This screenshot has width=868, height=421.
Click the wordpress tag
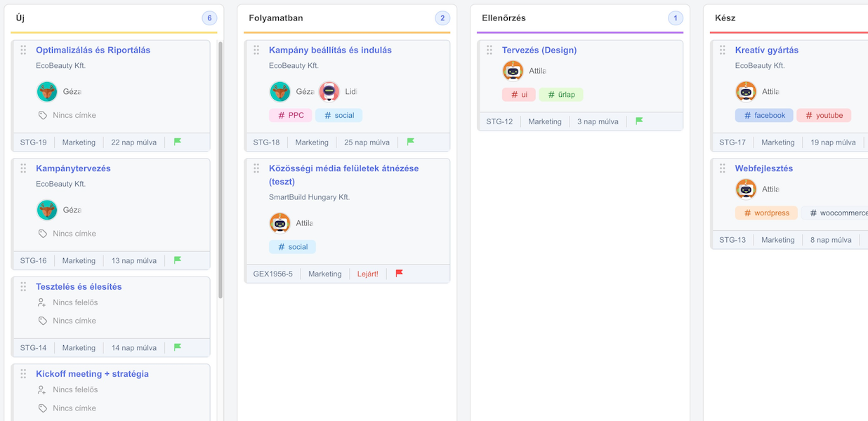coord(766,213)
